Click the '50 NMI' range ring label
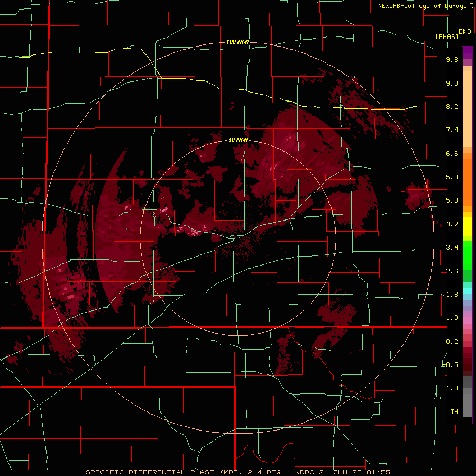 tap(238, 140)
